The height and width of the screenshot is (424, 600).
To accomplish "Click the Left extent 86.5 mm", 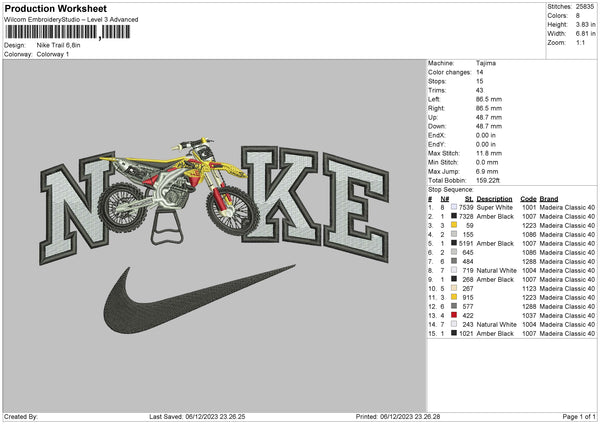I will click(x=489, y=99).
